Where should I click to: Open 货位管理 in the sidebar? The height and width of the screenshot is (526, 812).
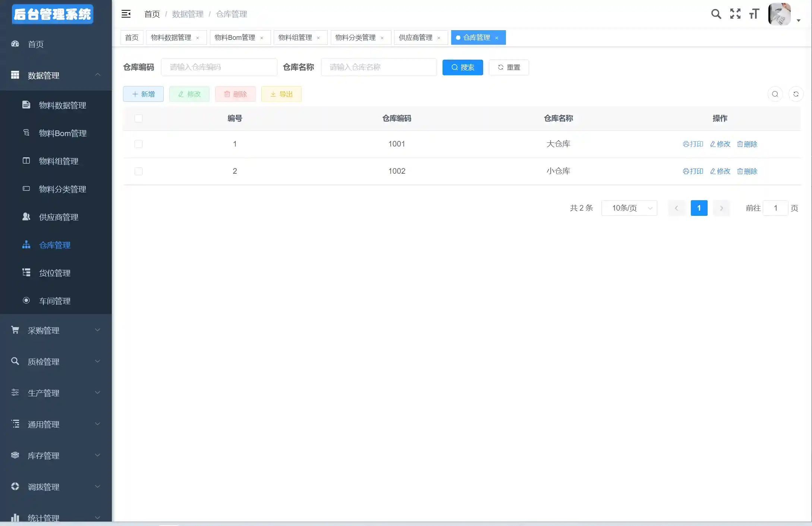(55, 273)
